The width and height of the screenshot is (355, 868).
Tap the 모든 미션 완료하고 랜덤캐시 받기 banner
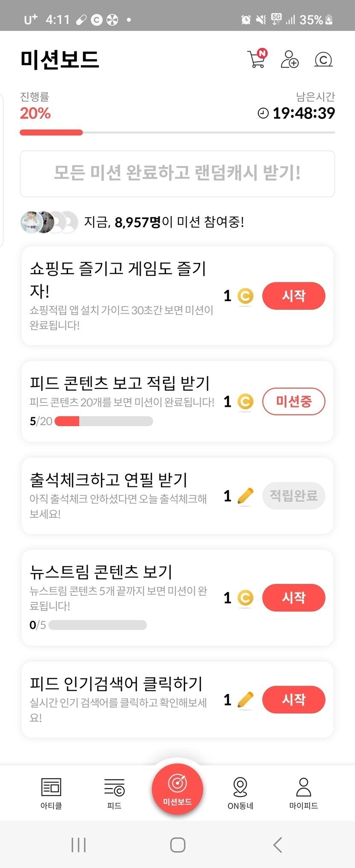(x=177, y=173)
